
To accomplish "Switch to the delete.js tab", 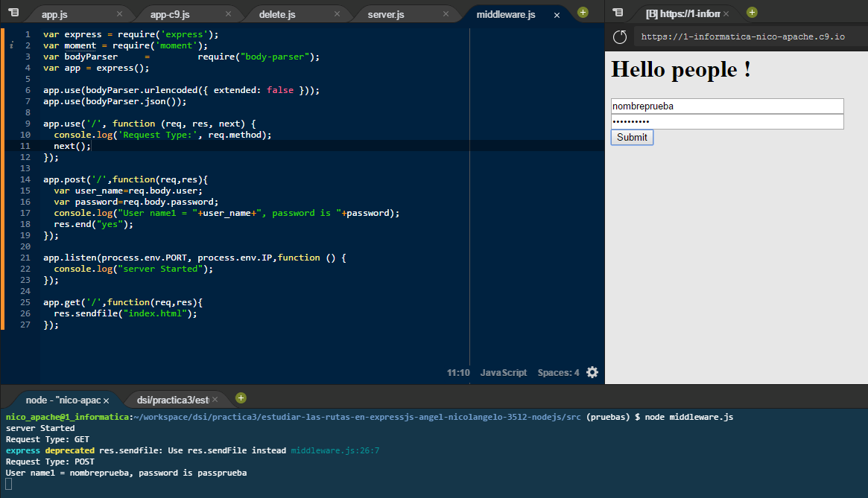I will coord(277,14).
